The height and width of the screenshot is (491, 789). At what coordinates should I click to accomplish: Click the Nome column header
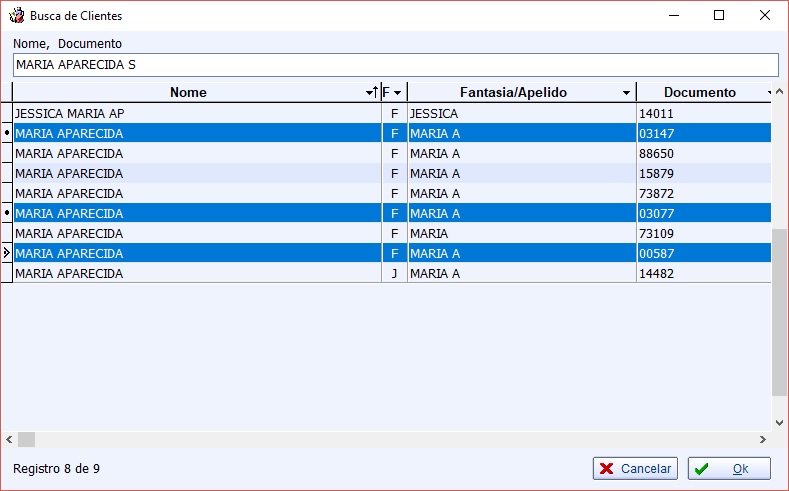[188, 93]
